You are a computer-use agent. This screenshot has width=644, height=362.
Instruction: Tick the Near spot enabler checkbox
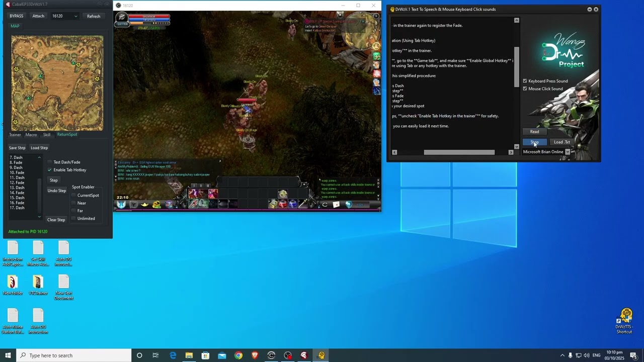click(73, 203)
